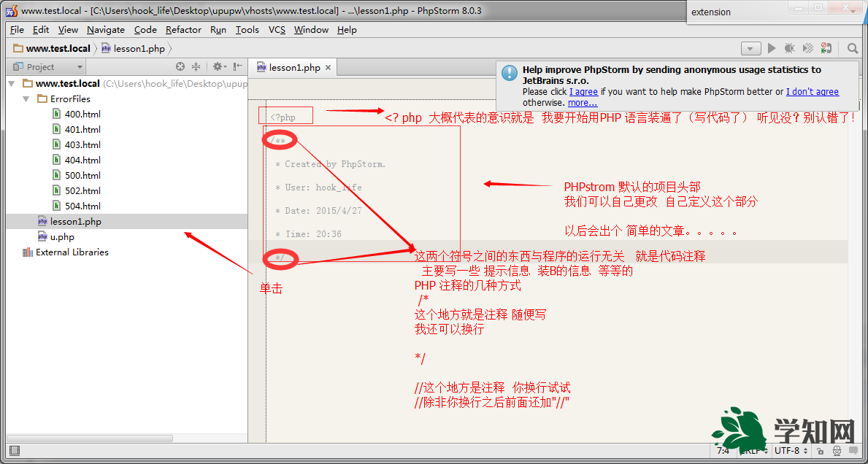
Task: Click 'I agree' link in notification
Action: (583, 92)
